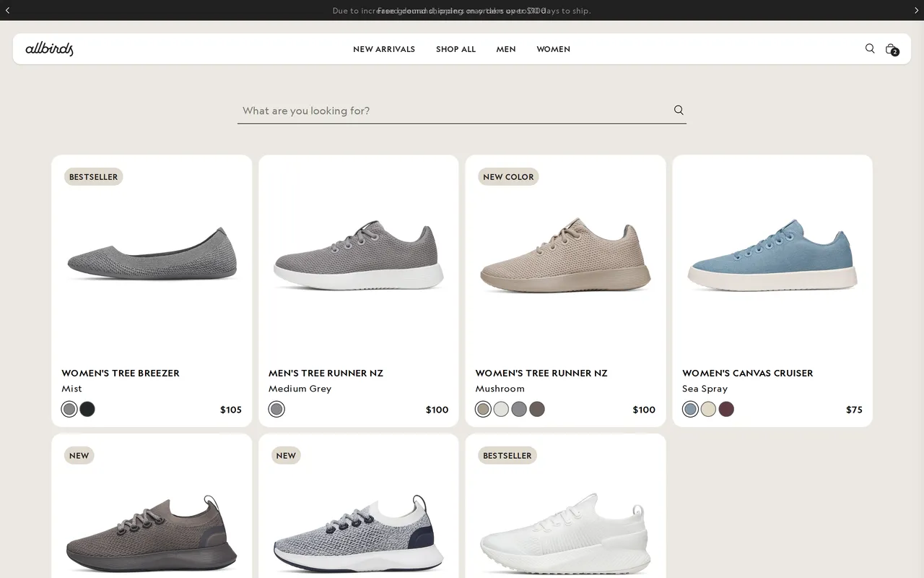Open the Shop All menu
This screenshot has height=578, width=924.
pos(456,49)
